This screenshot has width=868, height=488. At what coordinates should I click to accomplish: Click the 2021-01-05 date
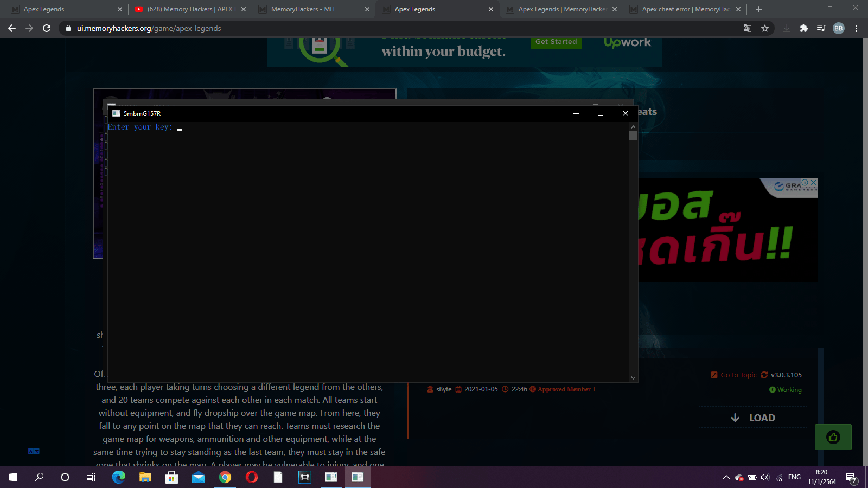(x=481, y=389)
